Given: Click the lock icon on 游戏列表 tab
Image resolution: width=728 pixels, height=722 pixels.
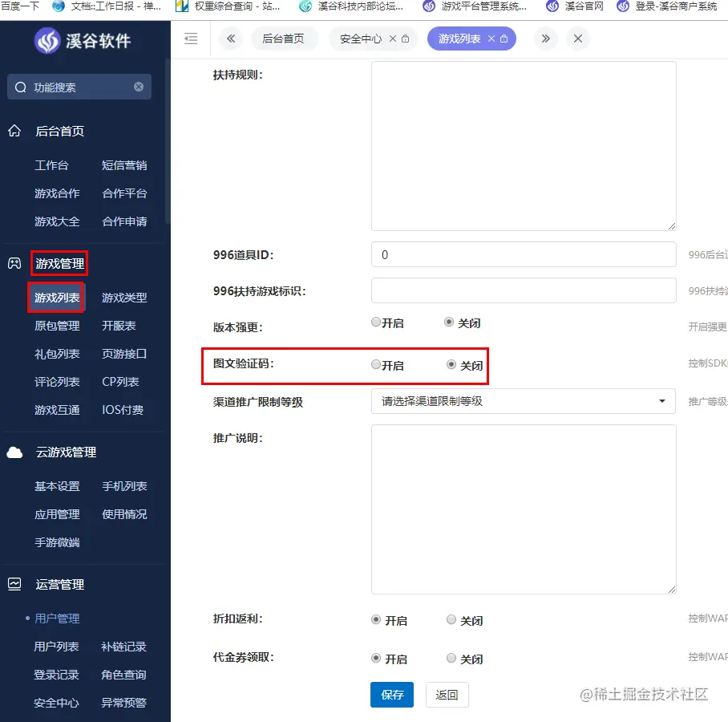Looking at the screenshot, I should point(504,39).
